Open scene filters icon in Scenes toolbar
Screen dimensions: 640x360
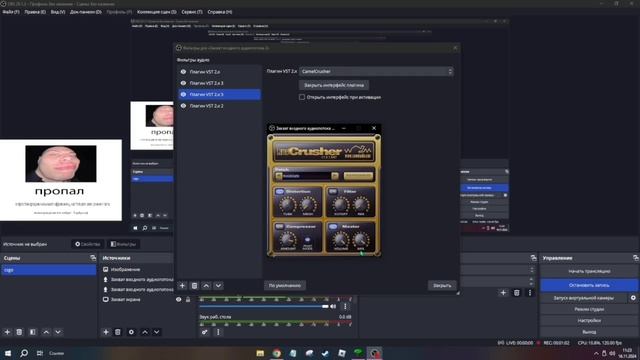tap(33, 332)
